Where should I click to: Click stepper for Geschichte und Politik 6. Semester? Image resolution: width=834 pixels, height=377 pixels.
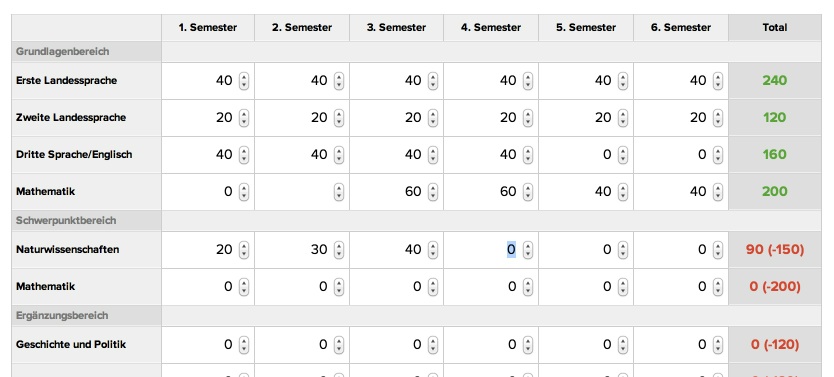(718, 345)
